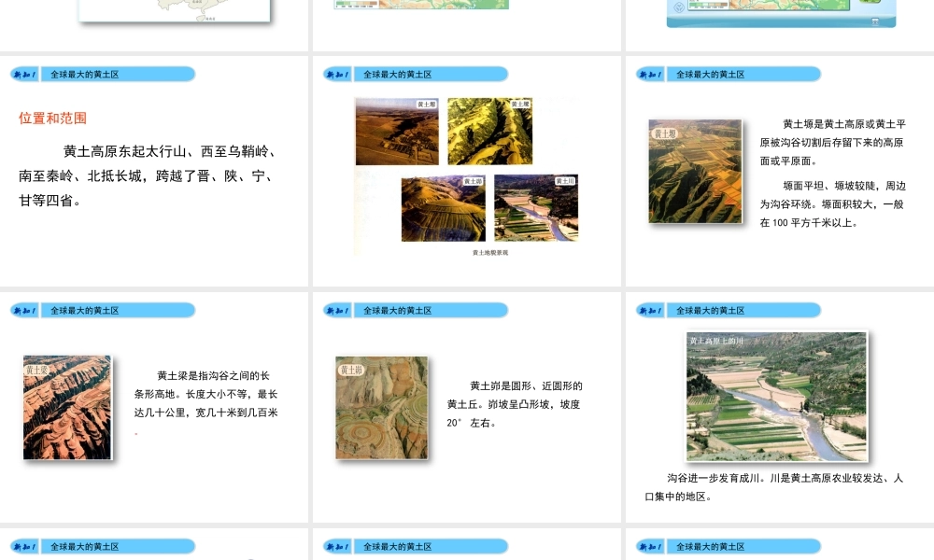The width and height of the screenshot is (934, 560).
Task: Click the caption 黄土地貌景观 under the four photos
Action: [x=490, y=253]
